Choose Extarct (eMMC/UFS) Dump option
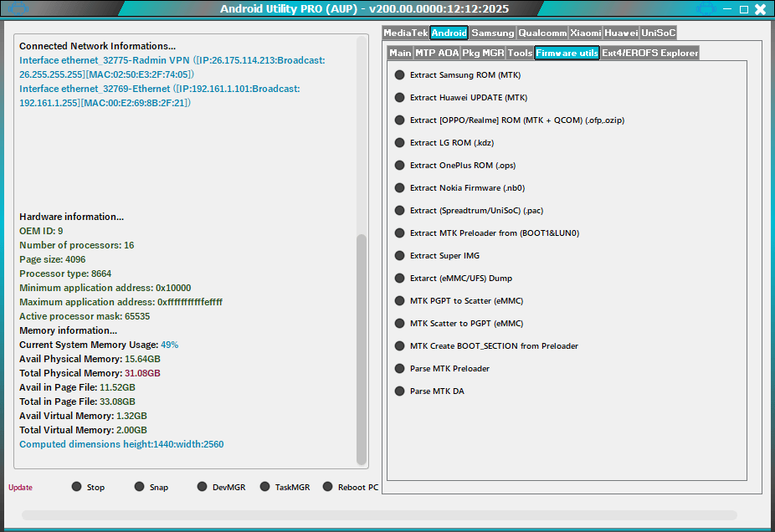This screenshot has height=532, width=775. tap(454, 279)
